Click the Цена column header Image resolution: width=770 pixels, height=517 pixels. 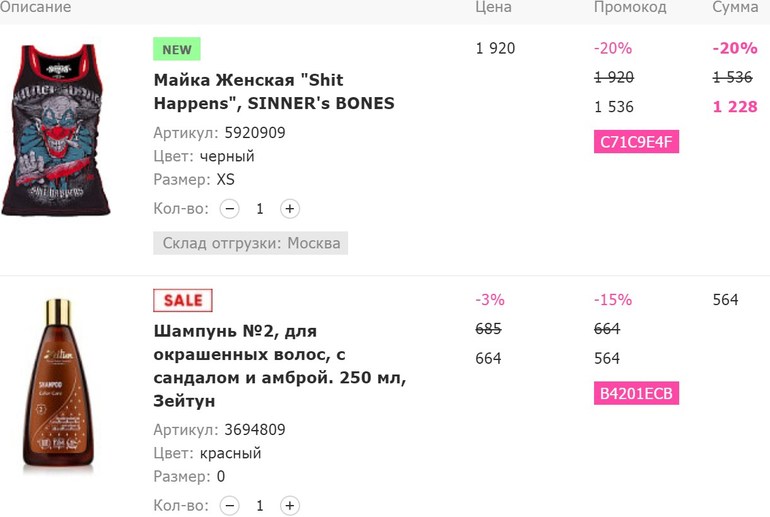click(x=493, y=7)
